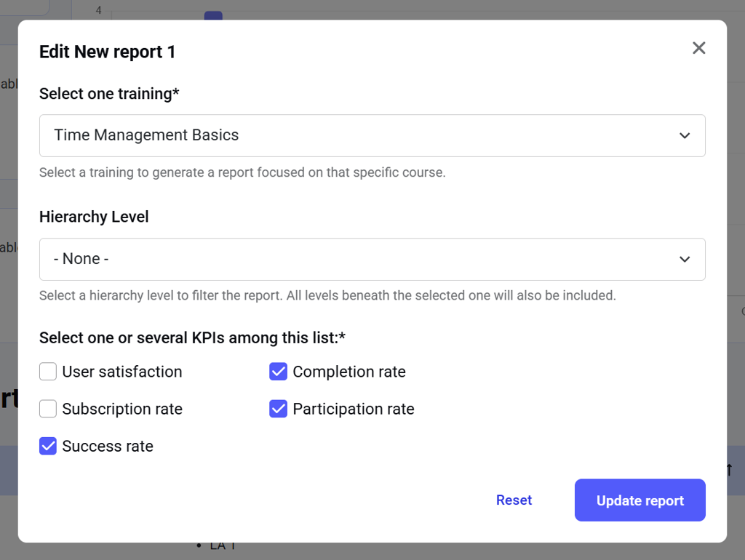Click the Update report button
The image size is (745, 560).
640,500
